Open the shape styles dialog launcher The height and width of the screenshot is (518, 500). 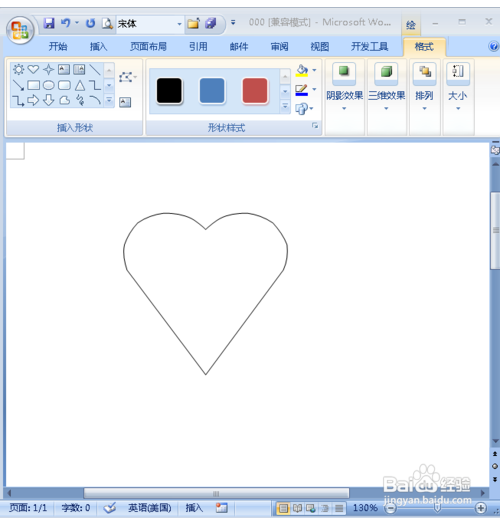click(x=315, y=125)
